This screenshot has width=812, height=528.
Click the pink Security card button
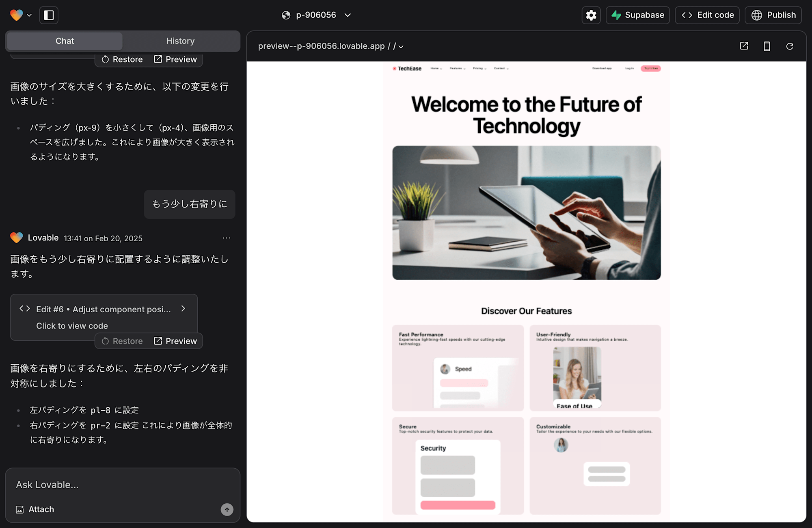(x=458, y=505)
